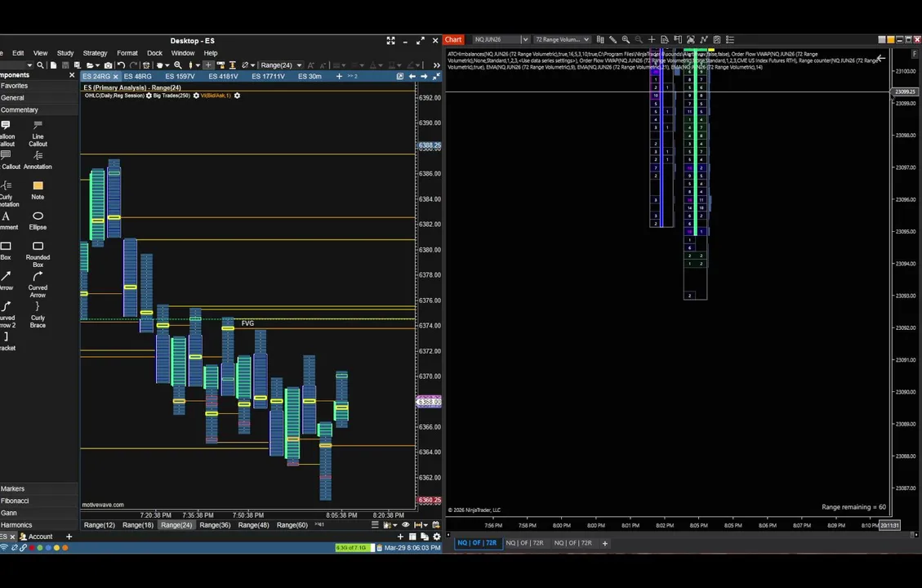Image resolution: width=922 pixels, height=588 pixels.
Task: Select the Box drawing component
Action: click(x=5, y=251)
